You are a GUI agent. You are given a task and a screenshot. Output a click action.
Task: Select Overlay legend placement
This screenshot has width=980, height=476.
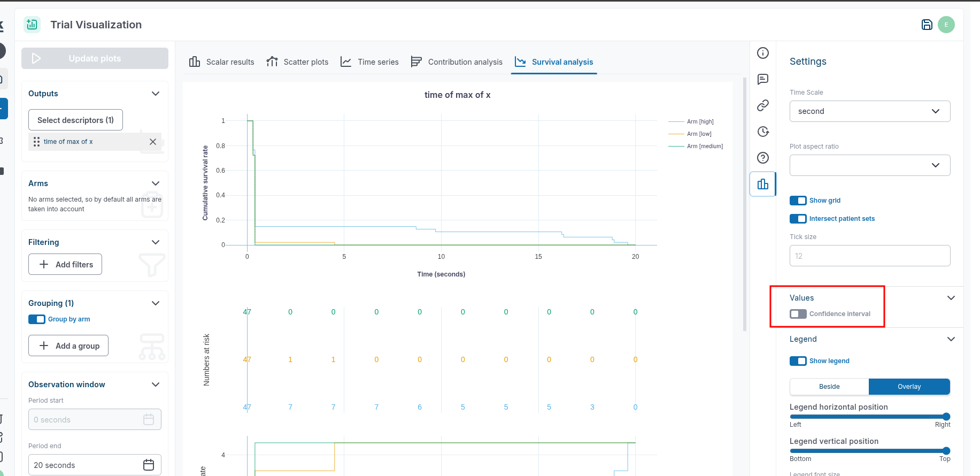pos(909,387)
